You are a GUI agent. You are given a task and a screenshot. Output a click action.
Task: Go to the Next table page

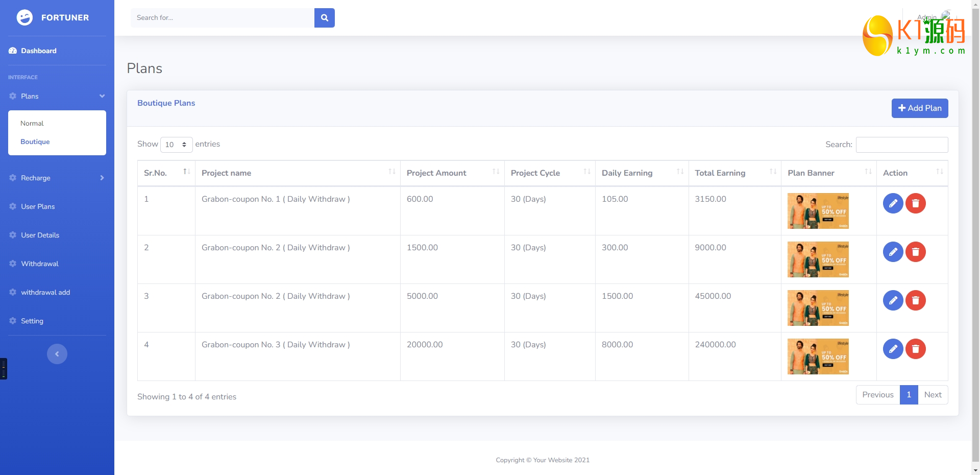click(933, 395)
